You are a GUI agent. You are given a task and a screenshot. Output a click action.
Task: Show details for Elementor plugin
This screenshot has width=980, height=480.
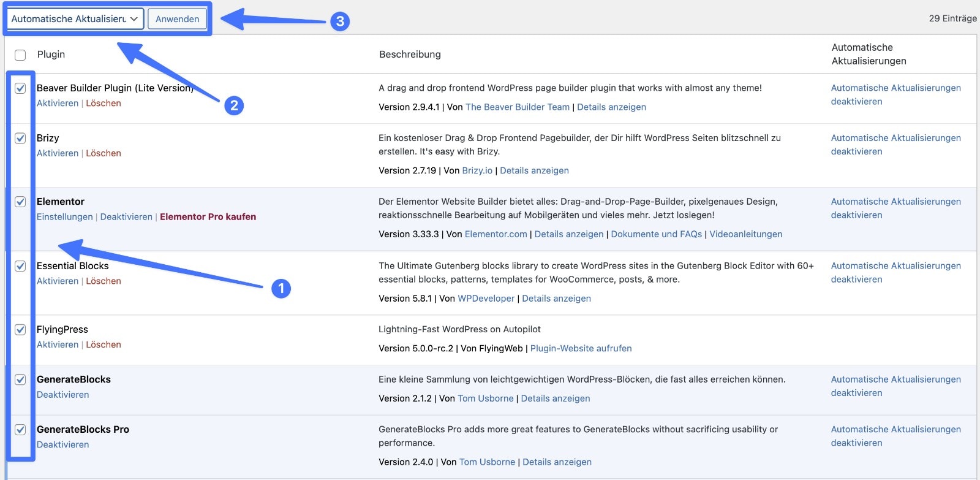(x=569, y=234)
